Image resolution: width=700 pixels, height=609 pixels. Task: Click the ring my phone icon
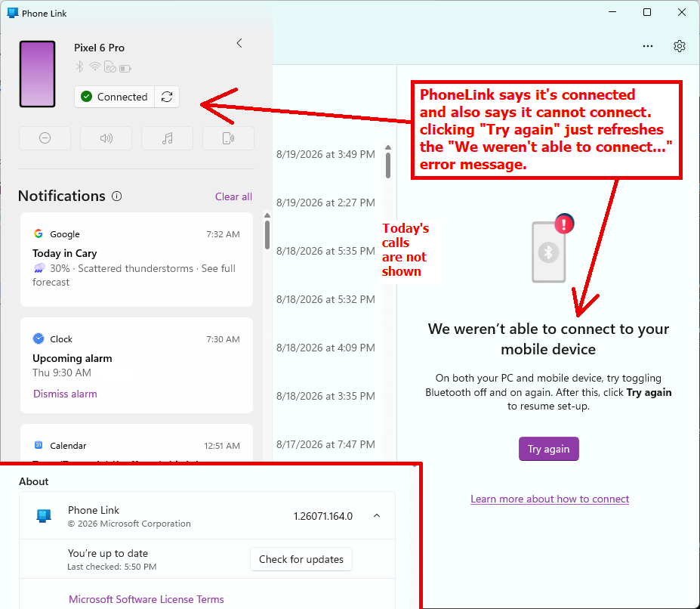[x=228, y=138]
